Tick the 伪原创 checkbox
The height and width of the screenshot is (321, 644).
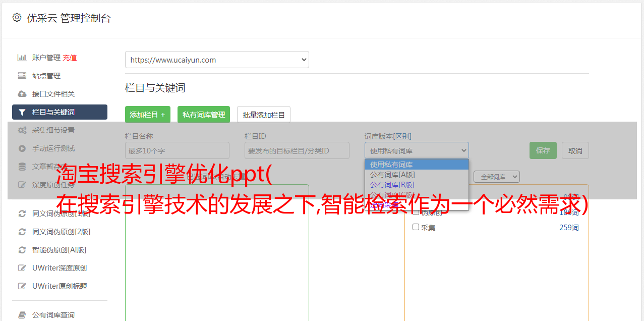[x=416, y=212]
